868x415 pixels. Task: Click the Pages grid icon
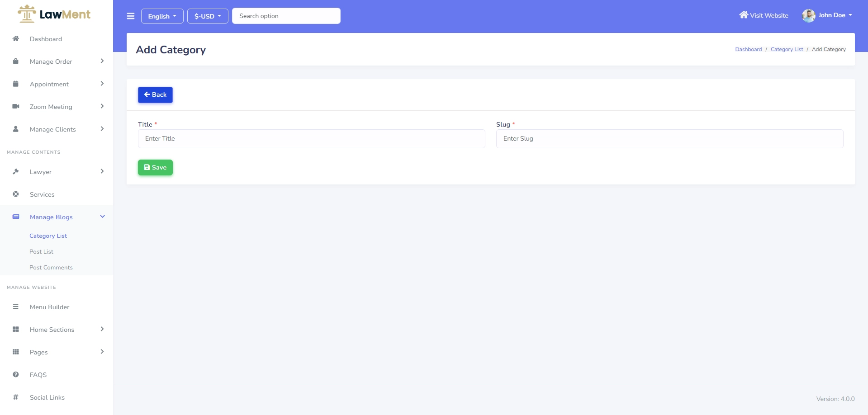(x=16, y=352)
